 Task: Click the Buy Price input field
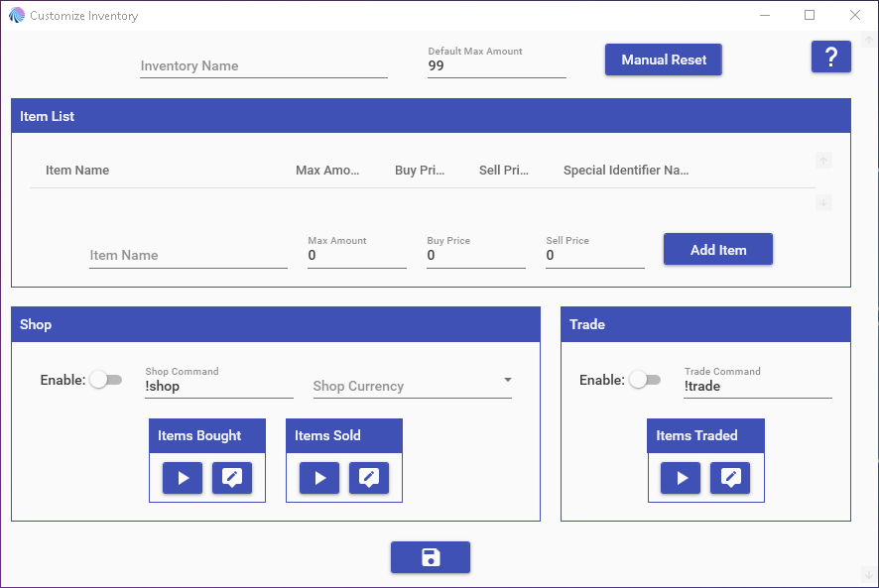tap(475, 256)
